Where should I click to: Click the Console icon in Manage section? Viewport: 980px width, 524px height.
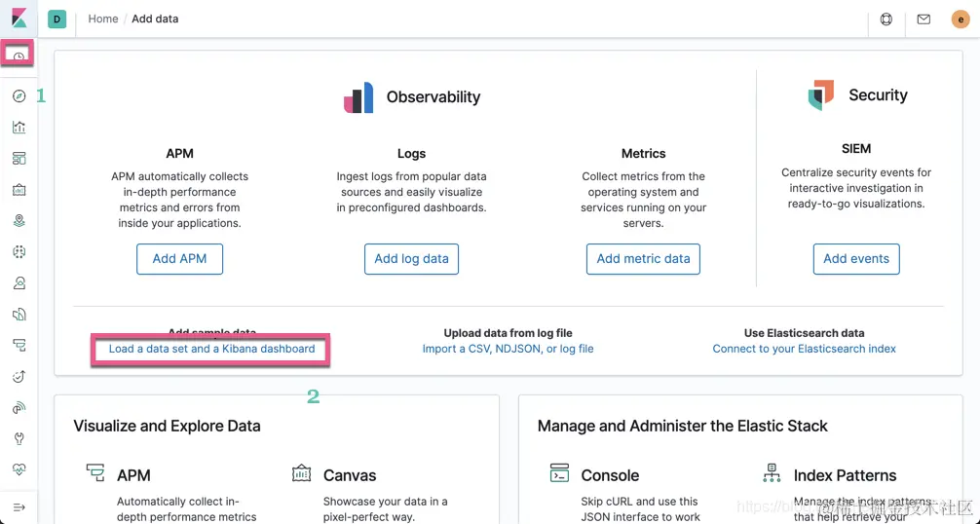tap(559, 472)
